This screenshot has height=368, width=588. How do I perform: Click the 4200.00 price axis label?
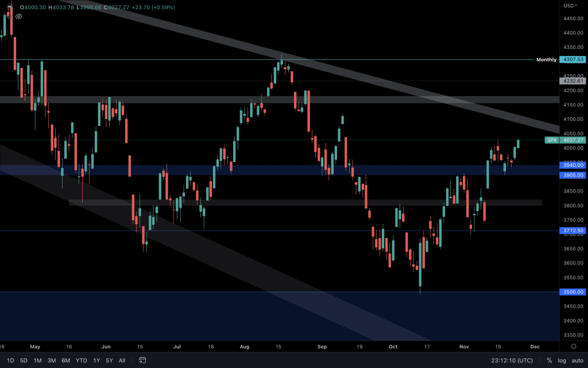pyautogui.click(x=573, y=90)
